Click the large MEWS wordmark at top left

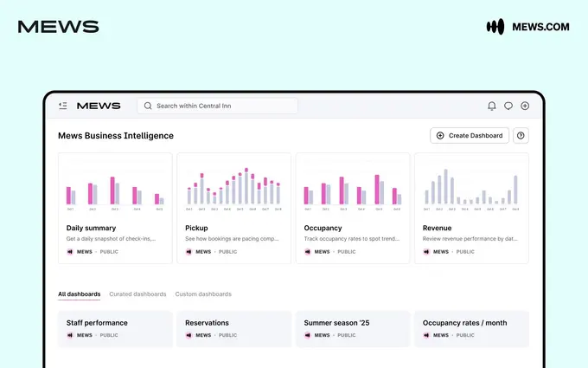click(59, 27)
